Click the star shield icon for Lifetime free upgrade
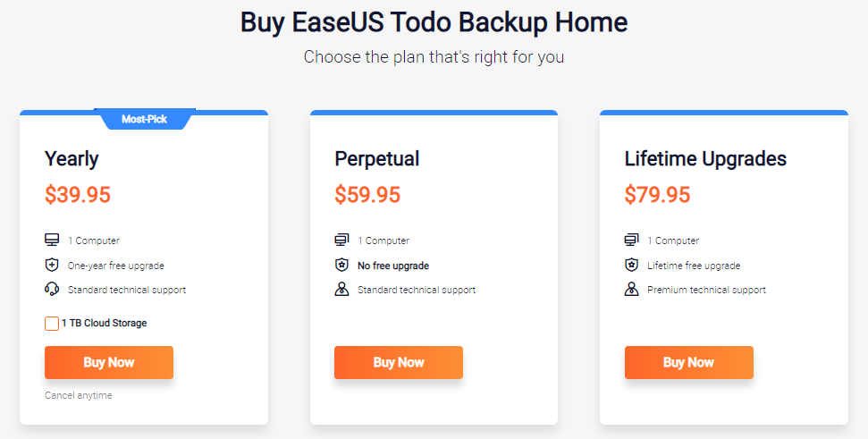868x439 pixels. 632,265
